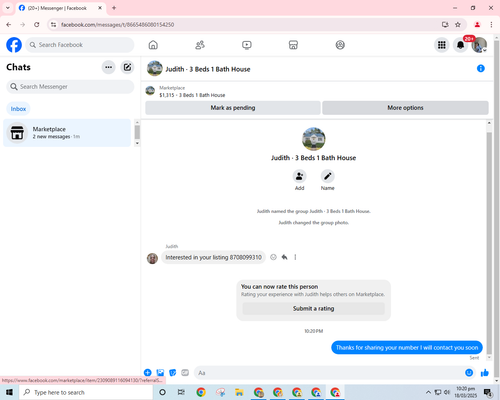Screen dimensions: 500x400
Task: Open More options button
Action: click(x=405, y=108)
